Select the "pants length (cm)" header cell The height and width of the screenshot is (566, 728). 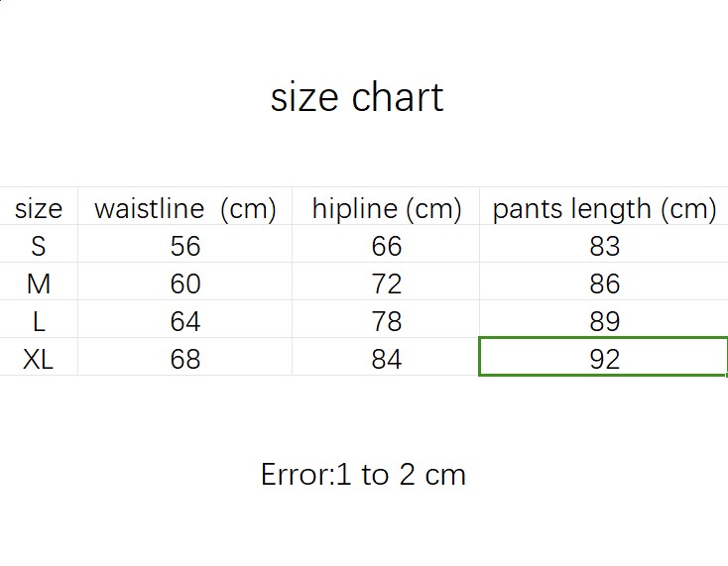604,208
